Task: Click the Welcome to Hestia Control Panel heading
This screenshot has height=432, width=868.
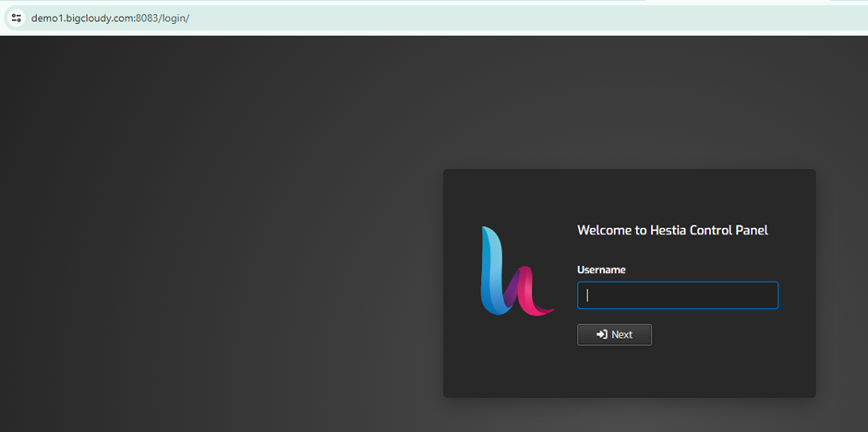Action: [672, 230]
